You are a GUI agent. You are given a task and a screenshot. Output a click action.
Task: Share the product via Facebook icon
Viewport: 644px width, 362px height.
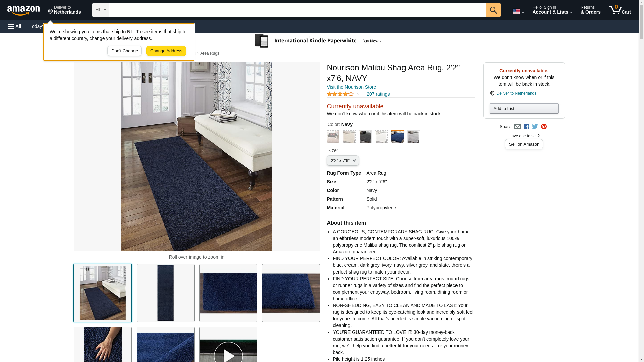pyautogui.click(x=526, y=127)
